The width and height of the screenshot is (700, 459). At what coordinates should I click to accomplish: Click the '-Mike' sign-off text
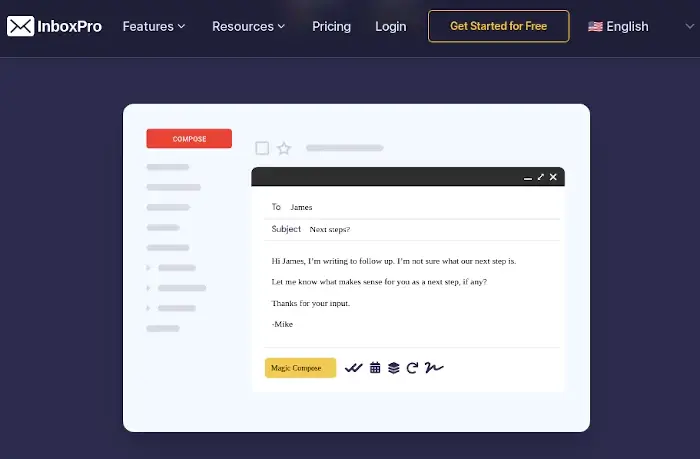coord(282,324)
